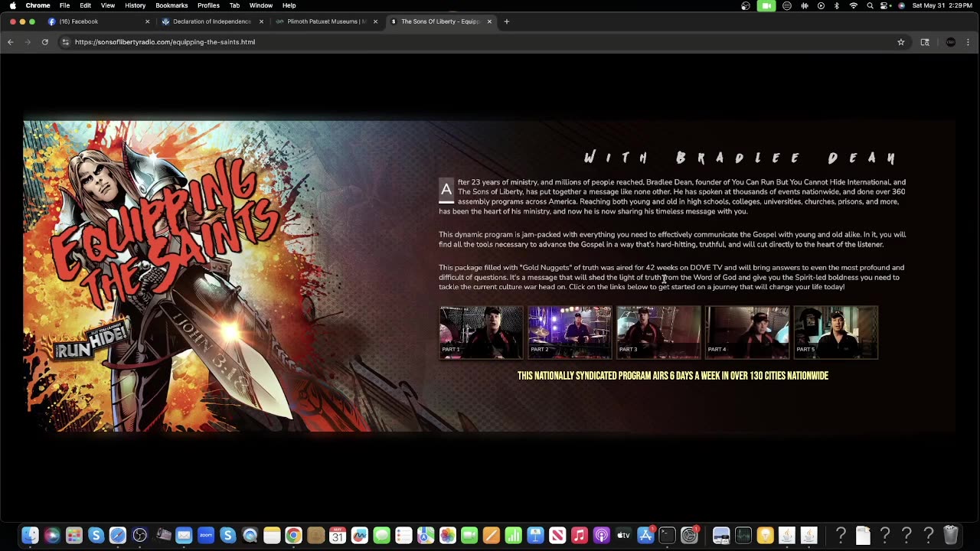Open Maps from the Dock
This screenshot has width=980, height=551.
point(426,536)
